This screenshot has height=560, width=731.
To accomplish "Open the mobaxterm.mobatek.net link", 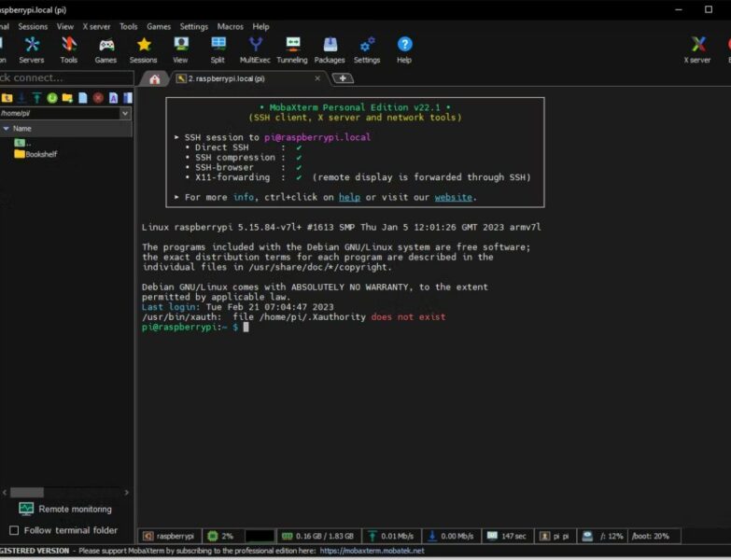I will [x=373, y=551].
